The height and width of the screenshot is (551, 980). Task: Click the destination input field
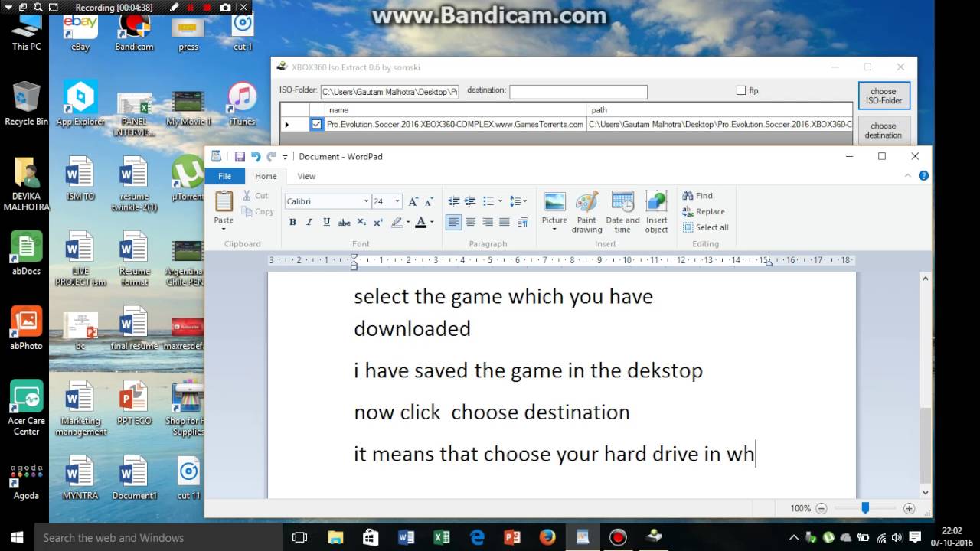click(578, 92)
